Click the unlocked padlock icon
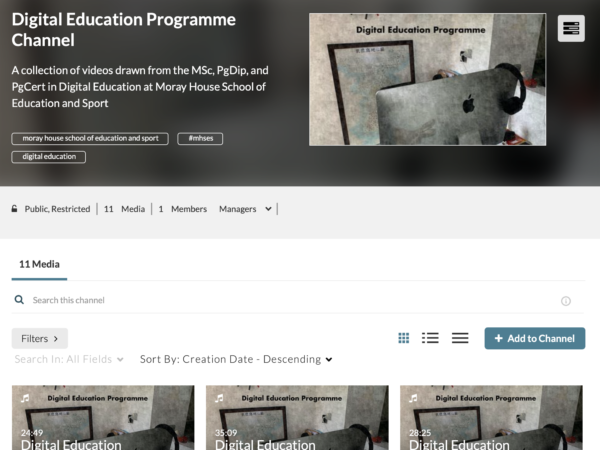600x450 pixels. pyautogui.click(x=15, y=209)
